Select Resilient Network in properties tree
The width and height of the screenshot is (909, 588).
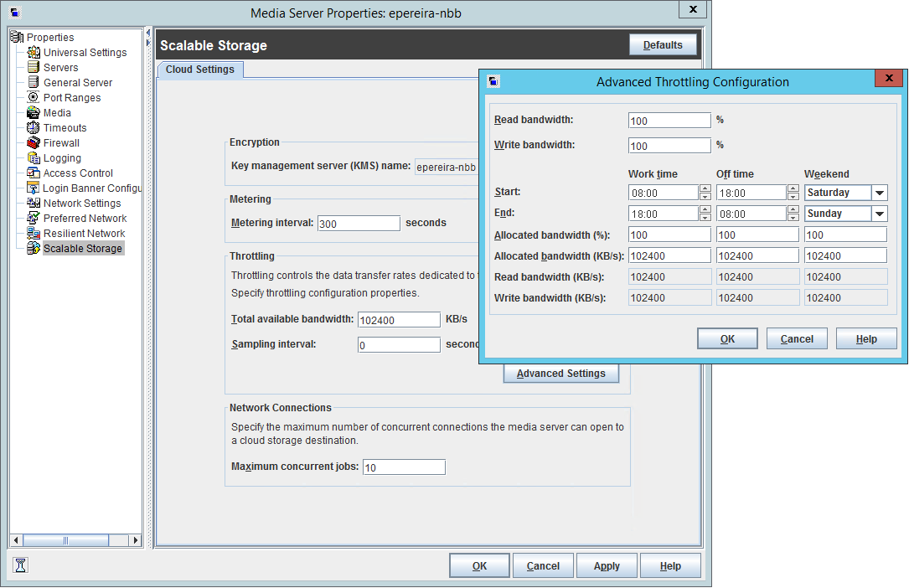click(84, 234)
